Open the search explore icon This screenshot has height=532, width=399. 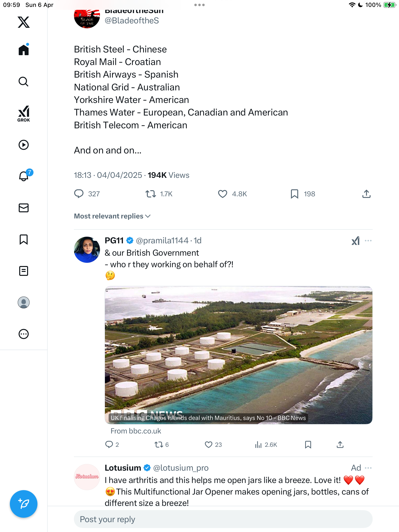[24, 82]
